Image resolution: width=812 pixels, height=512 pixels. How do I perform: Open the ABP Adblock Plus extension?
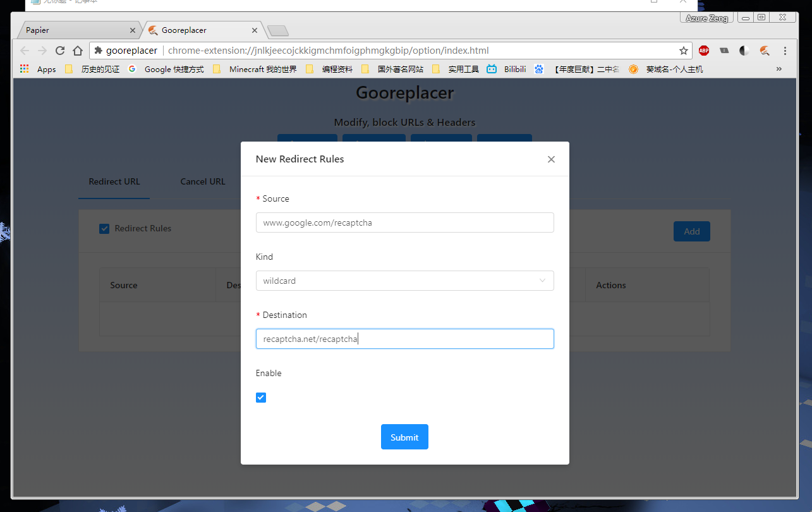pos(704,51)
